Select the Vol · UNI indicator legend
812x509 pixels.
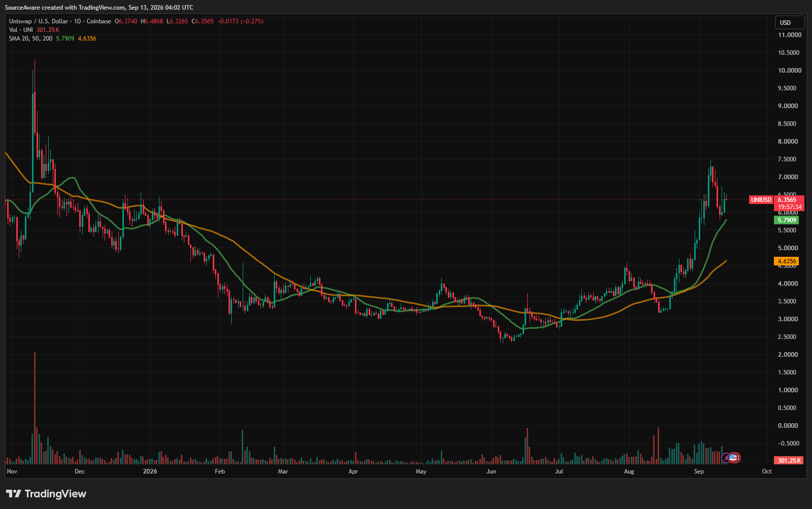[x=21, y=30]
